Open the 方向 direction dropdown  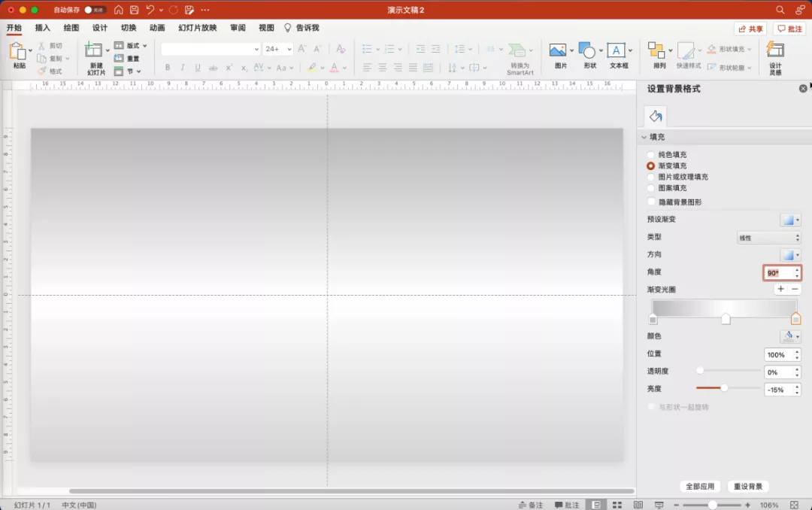pos(790,255)
